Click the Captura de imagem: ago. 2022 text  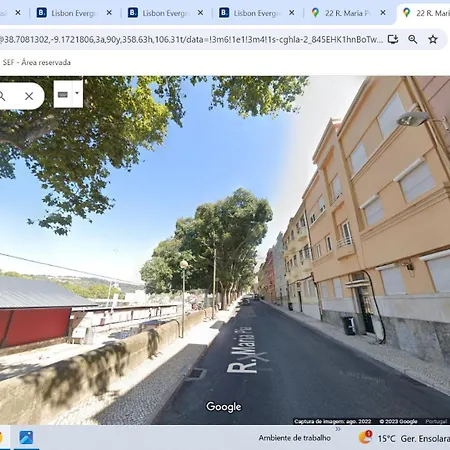[x=332, y=421]
